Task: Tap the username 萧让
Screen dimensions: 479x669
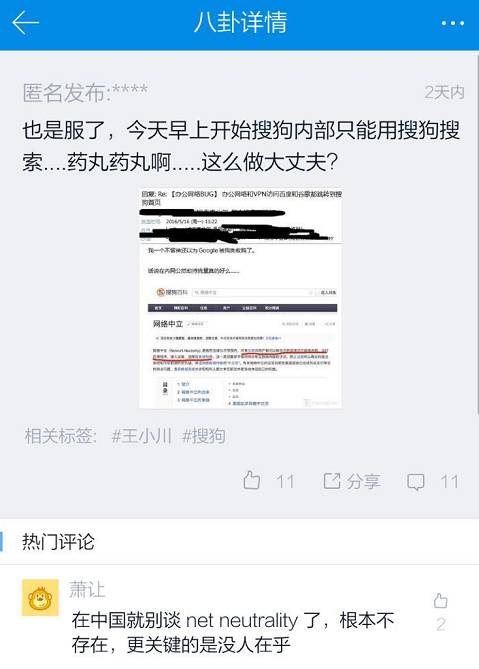Action: [x=87, y=590]
